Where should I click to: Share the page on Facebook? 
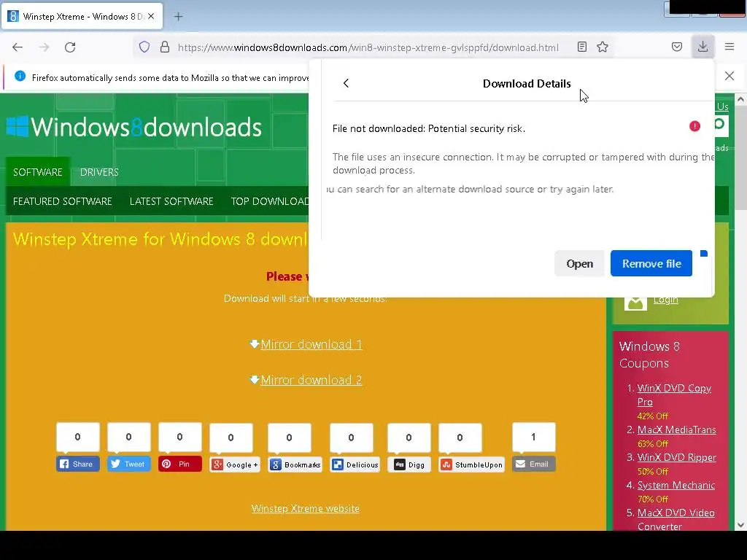click(x=77, y=464)
